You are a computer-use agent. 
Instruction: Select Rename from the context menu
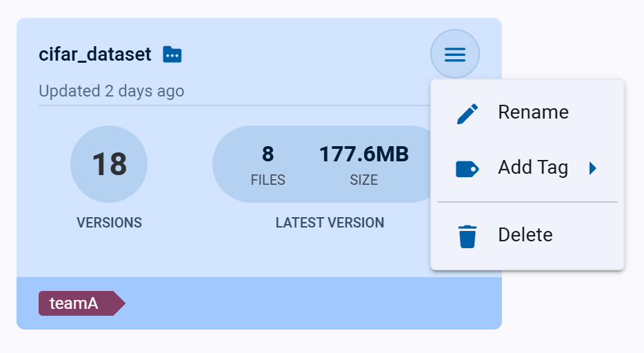tap(533, 112)
